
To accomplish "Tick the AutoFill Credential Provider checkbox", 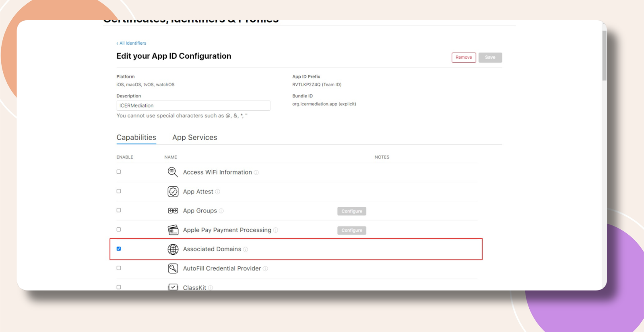I will [x=119, y=268].
